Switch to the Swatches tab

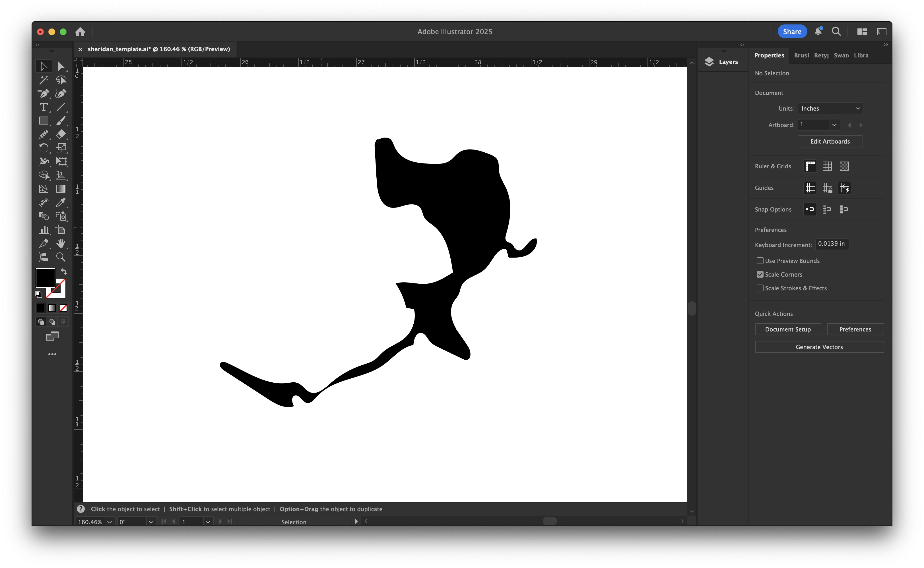click(841, 55)
